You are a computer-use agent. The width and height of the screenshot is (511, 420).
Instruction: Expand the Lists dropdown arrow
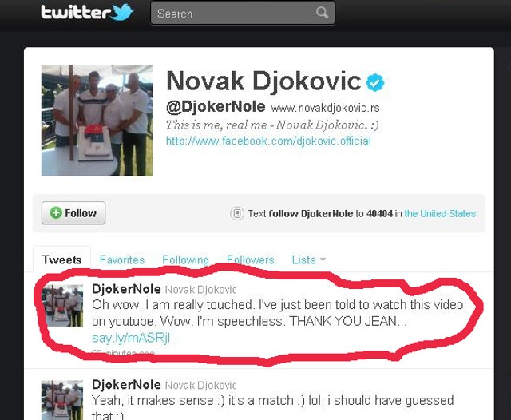tap(323, 260)
